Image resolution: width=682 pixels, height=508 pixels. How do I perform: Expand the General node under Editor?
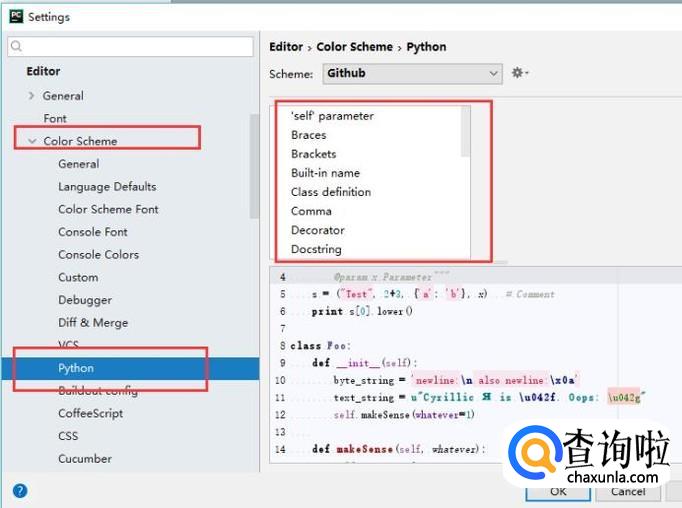[31, 96]
